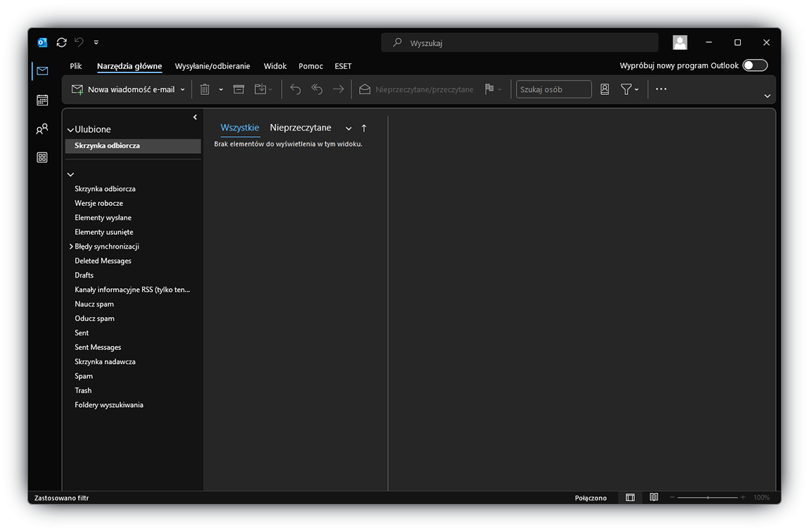Open the New email dropdown arrow
The height and width of the screenshot is (532, 809).
183,90
